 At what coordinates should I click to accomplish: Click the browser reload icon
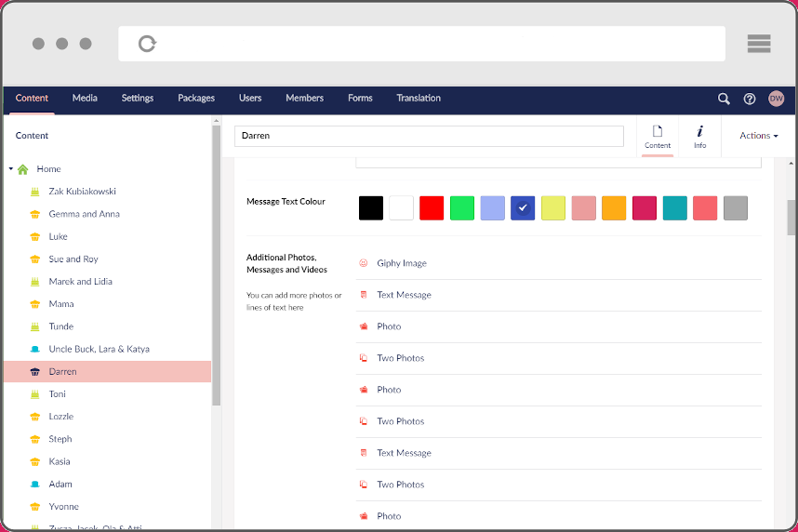click(x=147, y=44)
